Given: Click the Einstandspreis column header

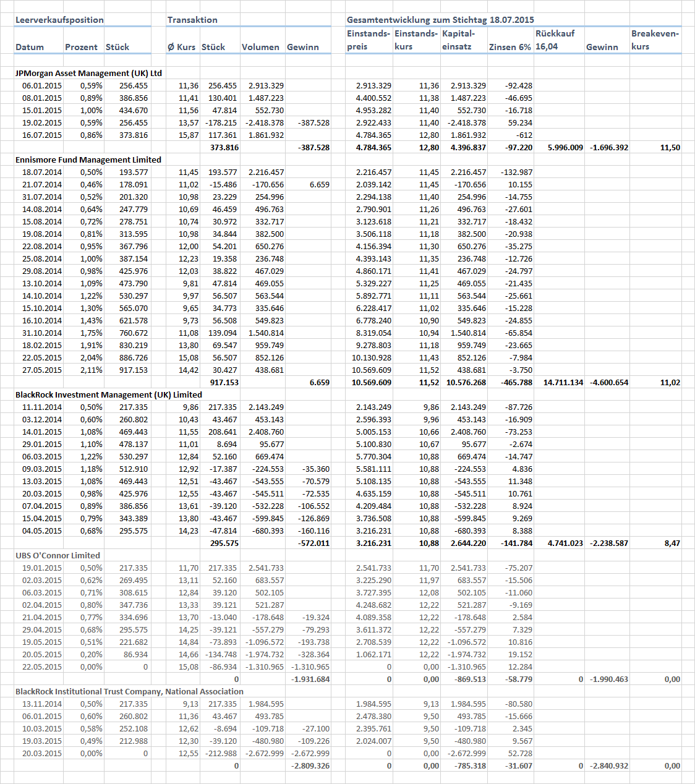Looking at the screenshot, I should [x=369, y=40].
